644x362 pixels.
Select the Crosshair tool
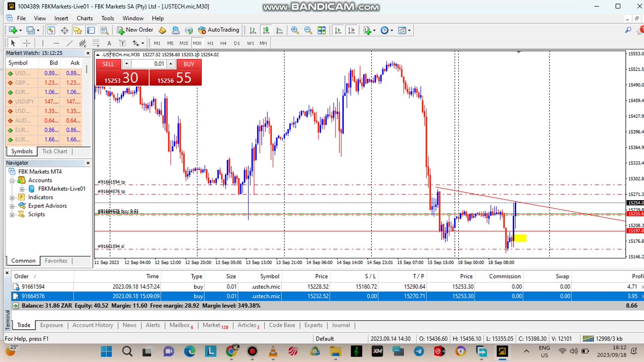click(x=27, y=43)
